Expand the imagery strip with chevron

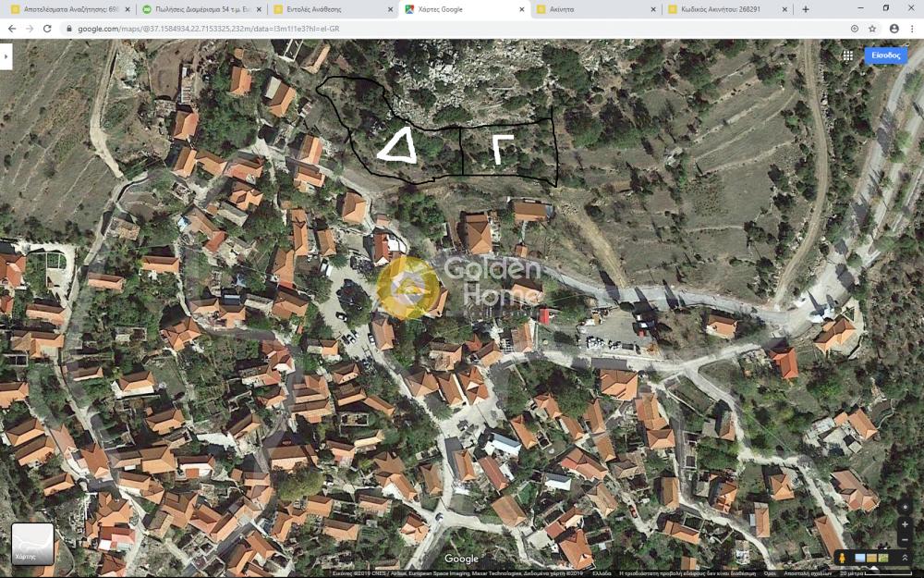click(x=905, y=559)
